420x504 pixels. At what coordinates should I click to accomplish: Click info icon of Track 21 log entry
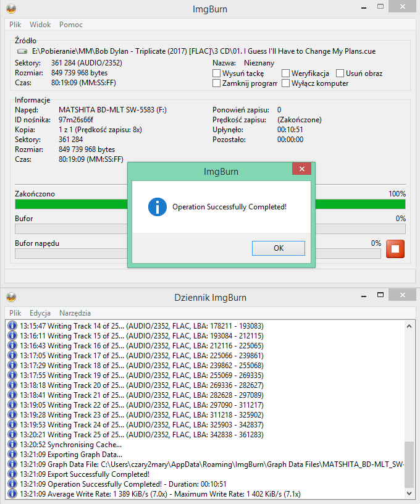point(12,395)
